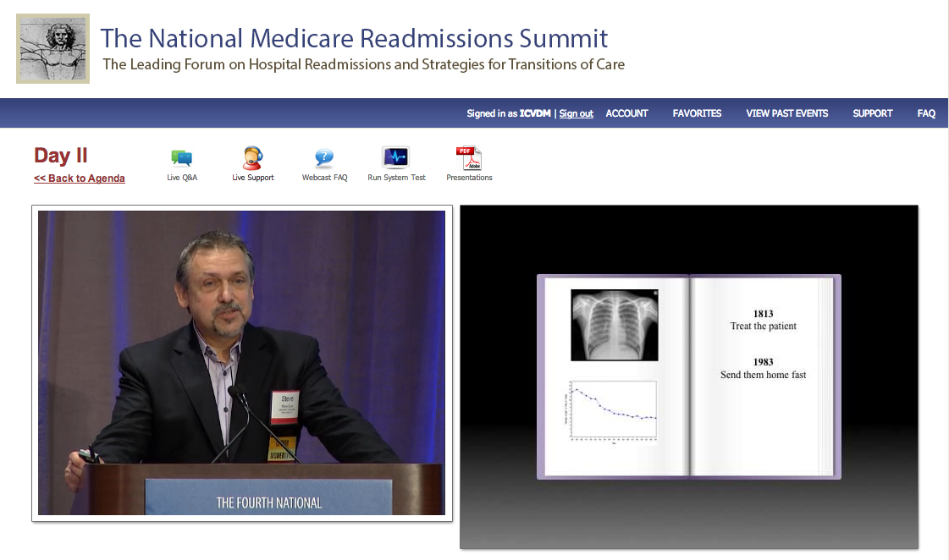
Task: Click the Sign out link
Action: point(577,113)
